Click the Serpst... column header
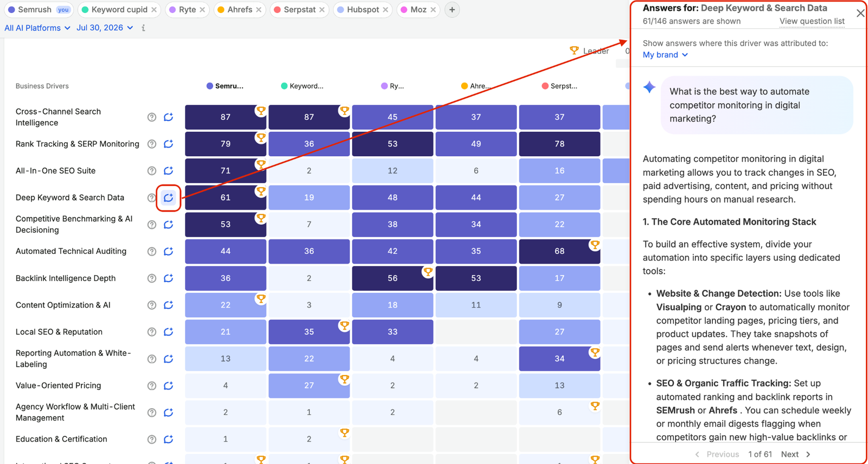The width and height of the screenshot is (868, 464). 559,86
